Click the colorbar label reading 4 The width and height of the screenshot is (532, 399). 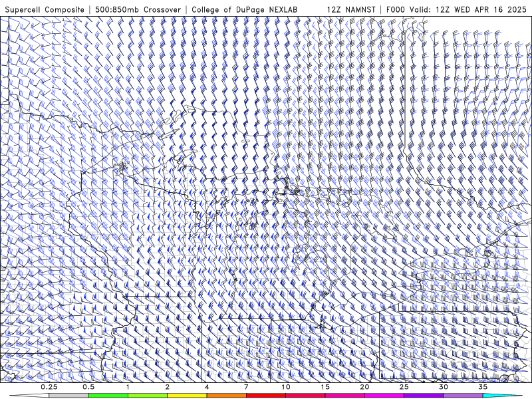click(207, 387)
